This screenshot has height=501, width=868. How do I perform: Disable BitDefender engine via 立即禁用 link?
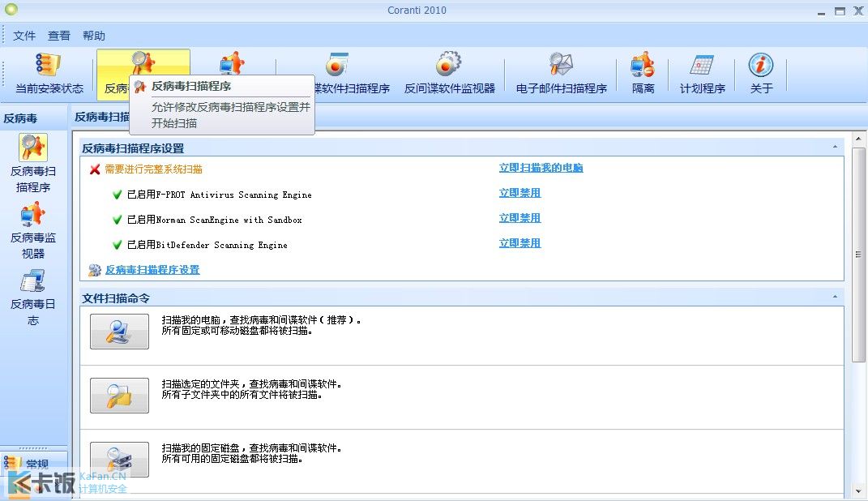pyautogui.click(x=520, y=242)
